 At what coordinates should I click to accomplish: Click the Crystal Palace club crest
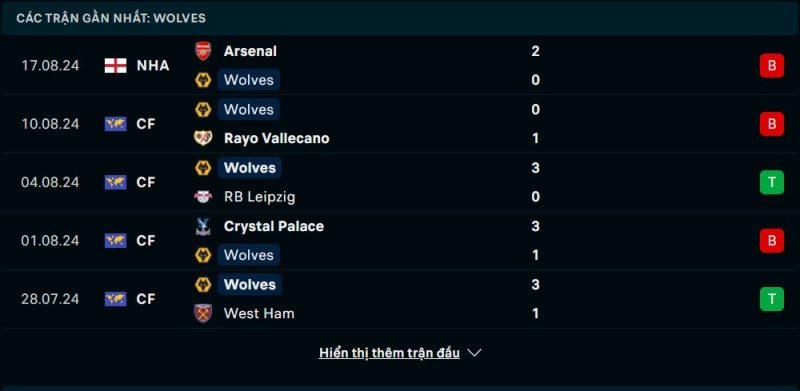(x=203, y=226)
